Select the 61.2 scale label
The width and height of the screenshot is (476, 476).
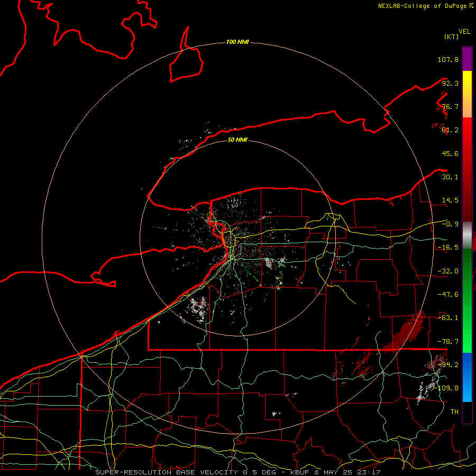click(x=450, y=130)
